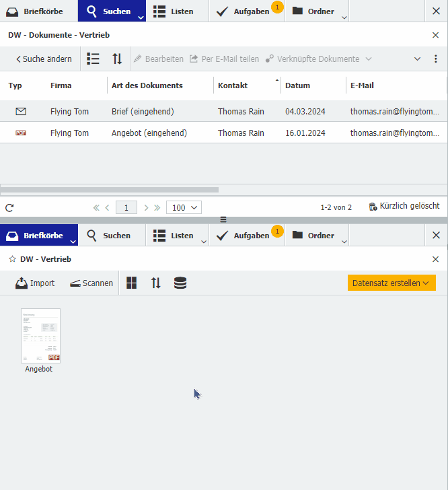Expand the Datensatz erstellen dropdown
The image size is (448, 490).
tap(391, 283)
